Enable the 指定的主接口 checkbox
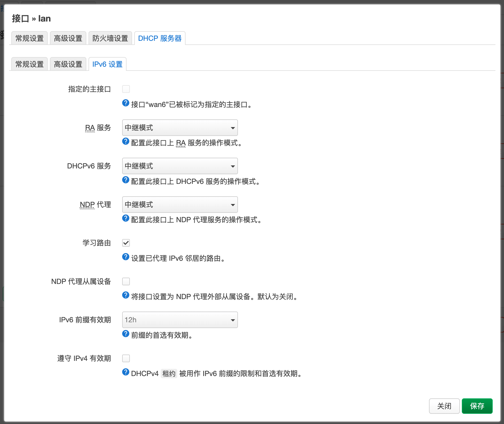Image resolution: width=504 pixels, height=424 pixels. [126, 89]
